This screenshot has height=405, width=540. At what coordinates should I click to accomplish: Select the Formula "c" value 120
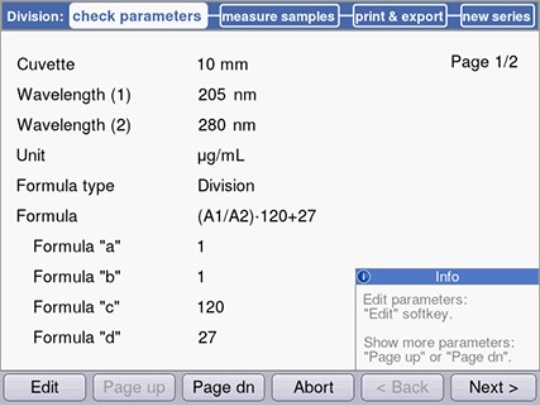(x=211, y=307)
